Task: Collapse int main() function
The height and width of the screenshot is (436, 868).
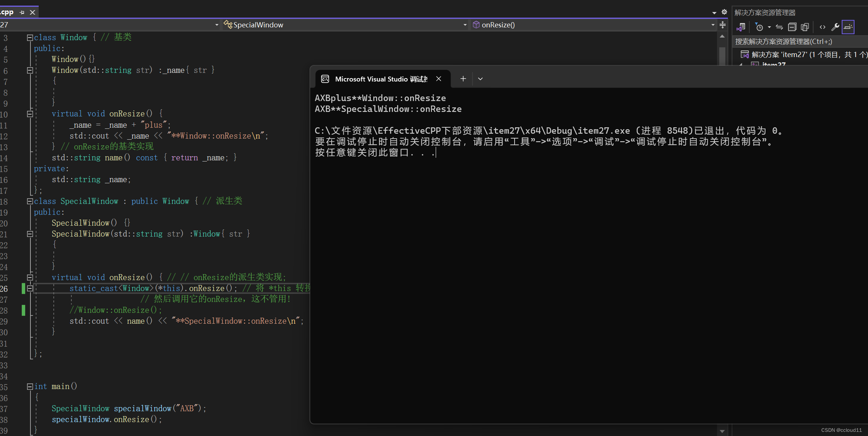Action: coord(30,386)
